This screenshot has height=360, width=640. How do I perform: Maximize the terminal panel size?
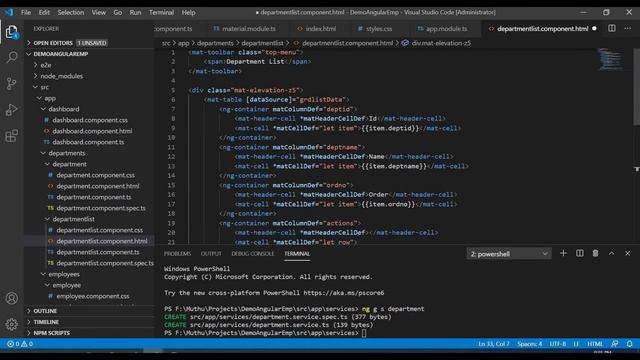pyautogui.click(x=611, y=253)
